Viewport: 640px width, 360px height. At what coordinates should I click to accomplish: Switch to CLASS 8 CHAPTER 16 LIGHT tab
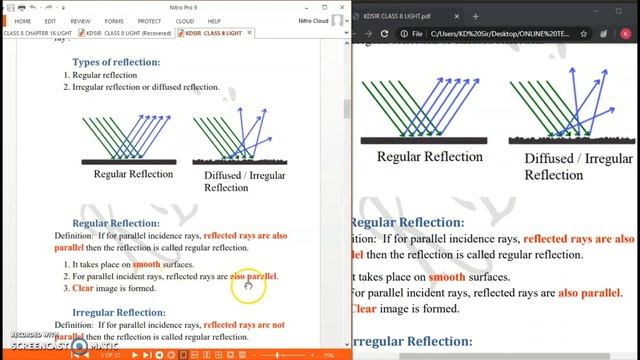pos(38,33)
